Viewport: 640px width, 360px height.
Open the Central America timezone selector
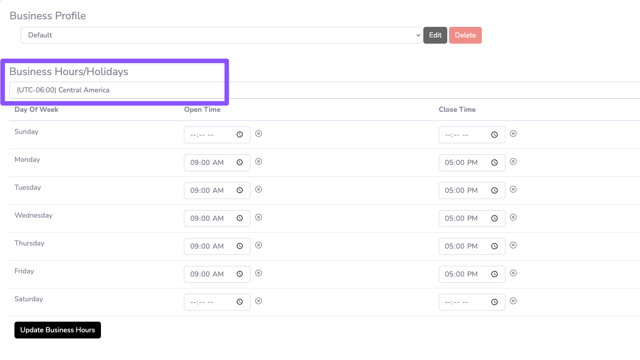[324, 90]
